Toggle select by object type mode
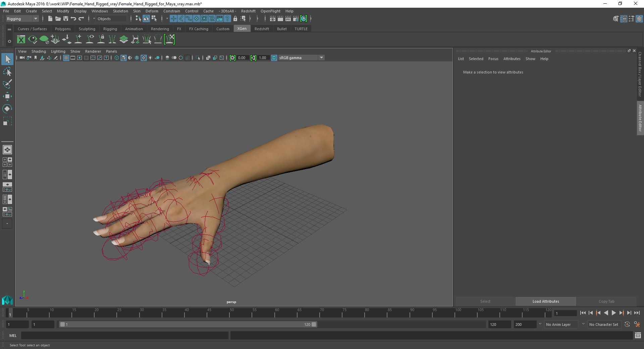This screenshot has width=644, height=349. coord(146,19)
